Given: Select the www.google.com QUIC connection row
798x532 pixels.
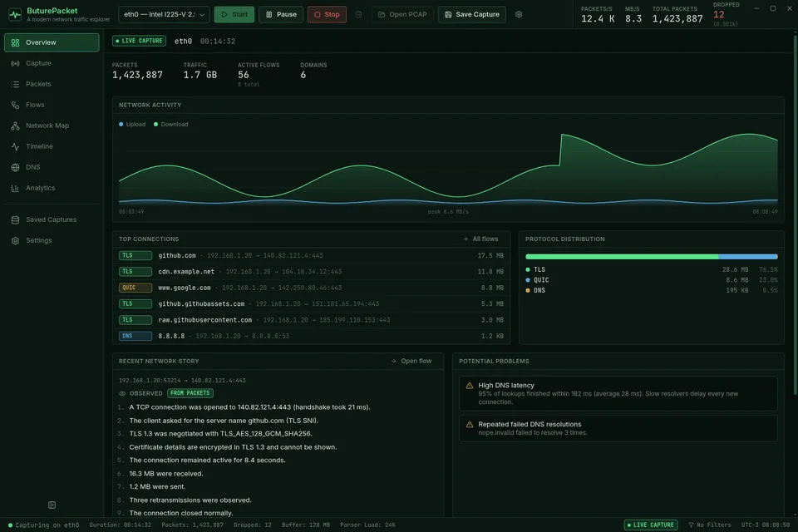Looking at the screenshot, I should pos(311,288).
